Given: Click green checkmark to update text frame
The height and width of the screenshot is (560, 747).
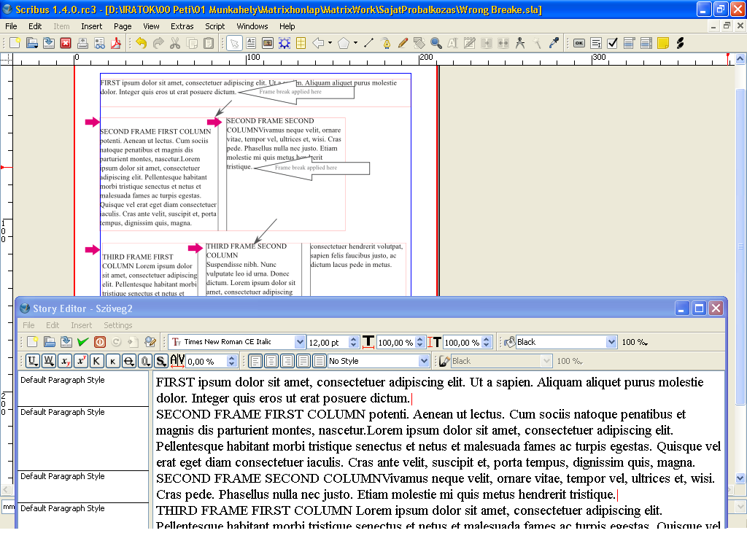Looking at the screenshot, I should click(82, 342).
